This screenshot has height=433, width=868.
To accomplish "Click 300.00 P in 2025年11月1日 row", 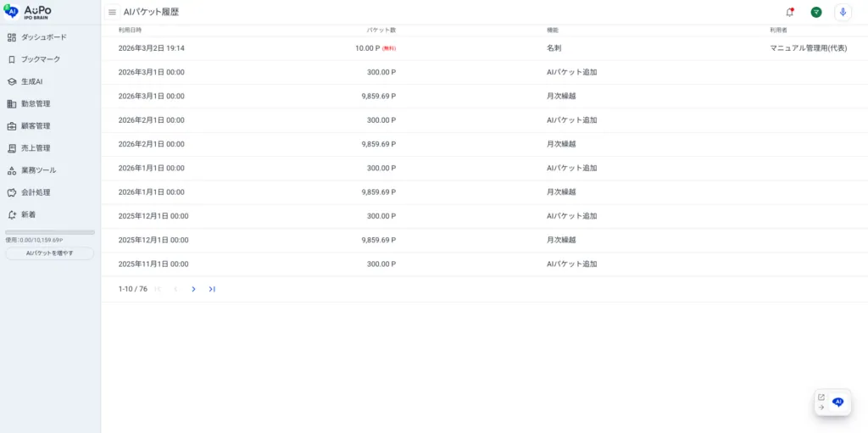I will pos(381,264).
